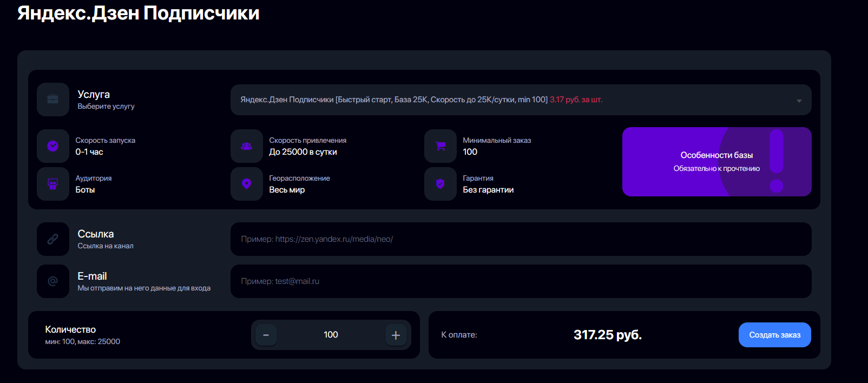Click the cart icon for Минимальный заказ
This screenshot has height=383, width=868.
(x=440, y=146)
